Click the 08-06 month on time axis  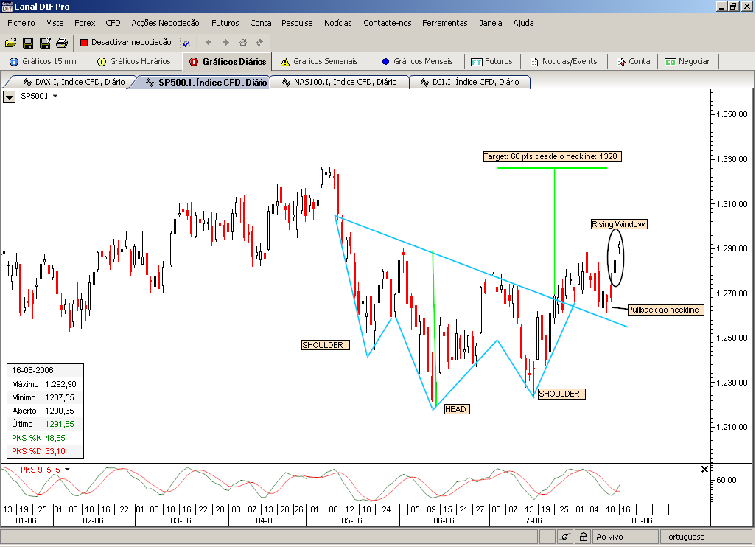tap(643, 521)
